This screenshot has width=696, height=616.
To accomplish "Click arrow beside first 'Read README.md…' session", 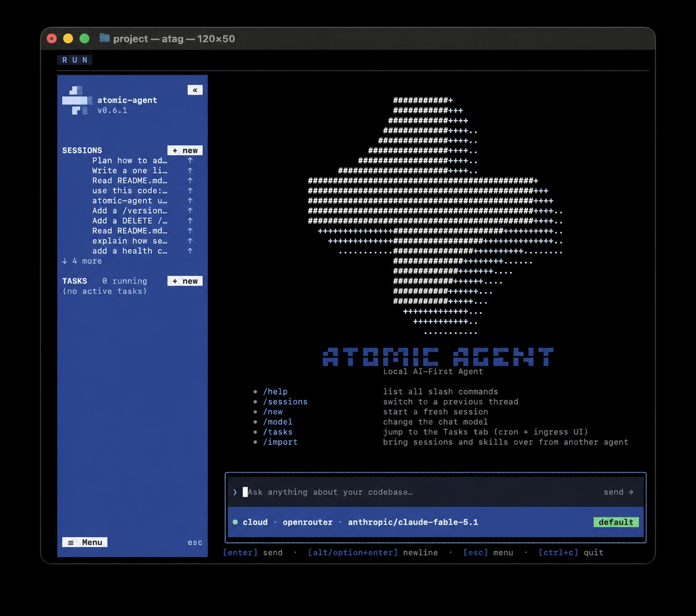I will 190,181.
